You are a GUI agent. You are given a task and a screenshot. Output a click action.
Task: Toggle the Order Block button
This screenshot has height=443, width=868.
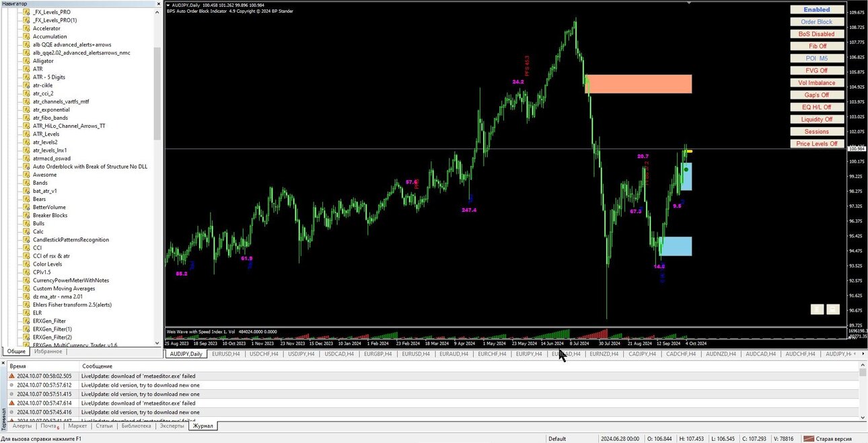tap(817, 22)
